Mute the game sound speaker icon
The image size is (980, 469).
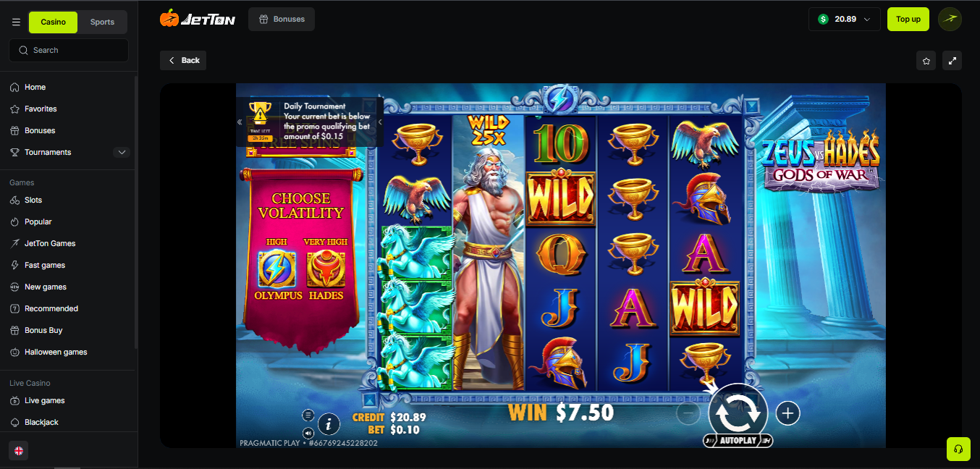tap(308, 433)
